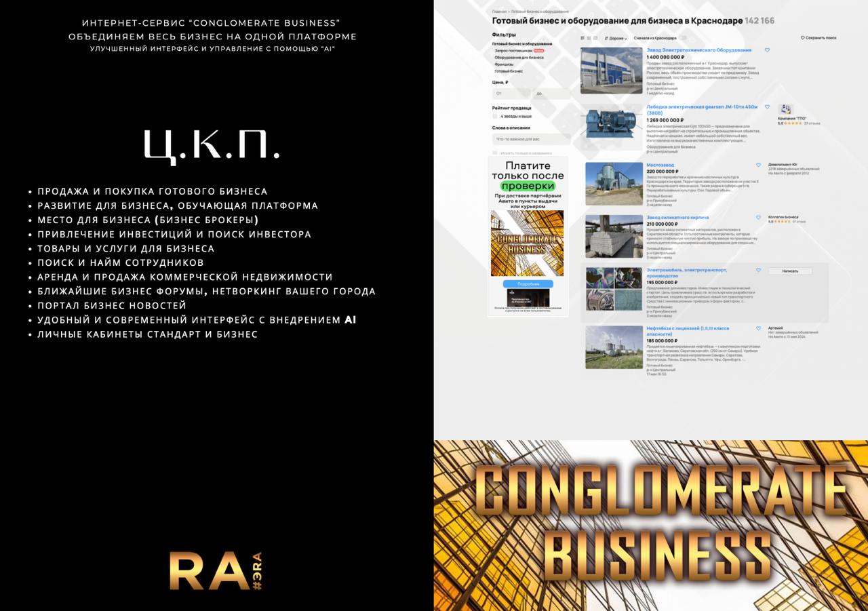The width and height of the screenshot is (868, 611).
Task: Click heart icon beside Завод силикатного кирпича
Action: pyautogui.click(x=758, y=218)
